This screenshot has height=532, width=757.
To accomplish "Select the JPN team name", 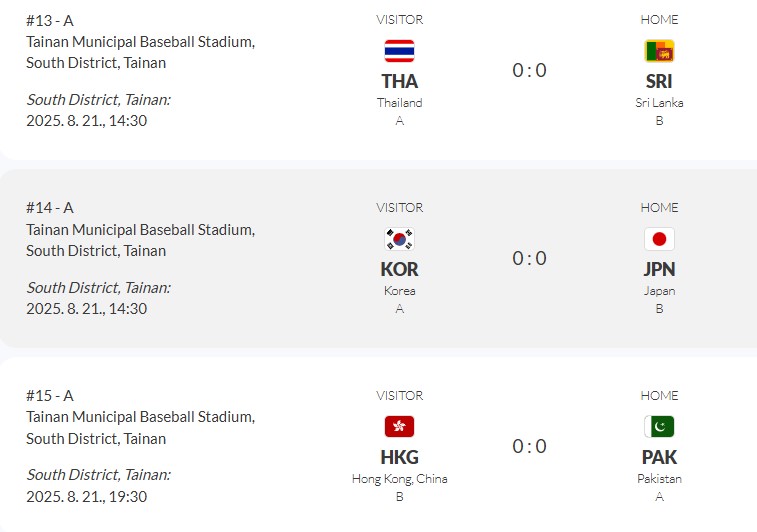I will click(x=659, y=269).
